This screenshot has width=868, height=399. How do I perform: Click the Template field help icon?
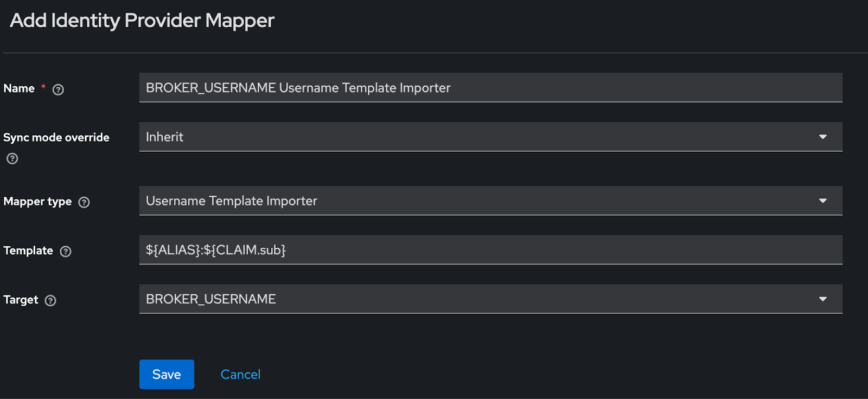(x=66, y=251)
